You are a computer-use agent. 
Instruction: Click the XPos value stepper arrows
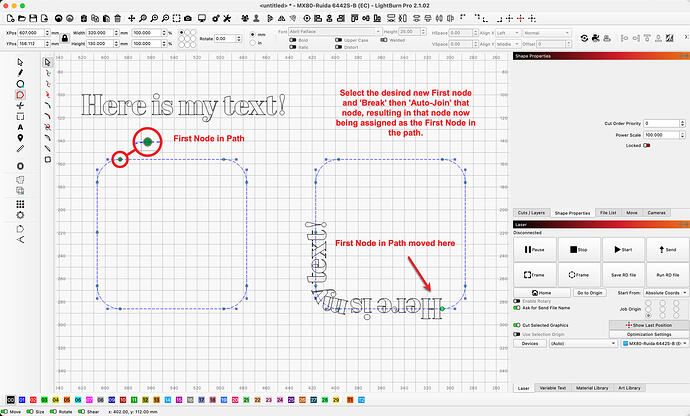47,33
